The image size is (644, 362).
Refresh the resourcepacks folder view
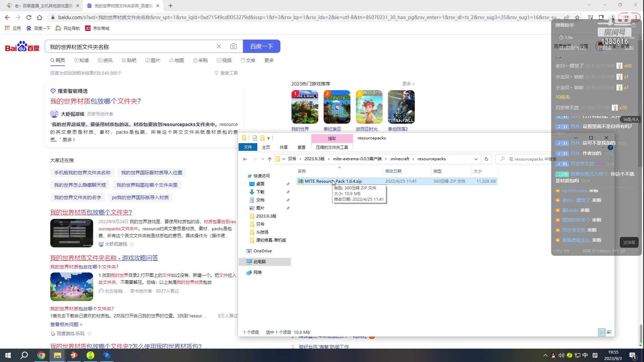click(486, 159)
